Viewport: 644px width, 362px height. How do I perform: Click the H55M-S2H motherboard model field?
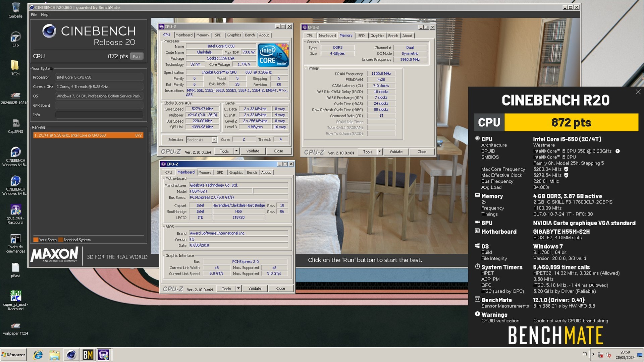tap(221, 191)
